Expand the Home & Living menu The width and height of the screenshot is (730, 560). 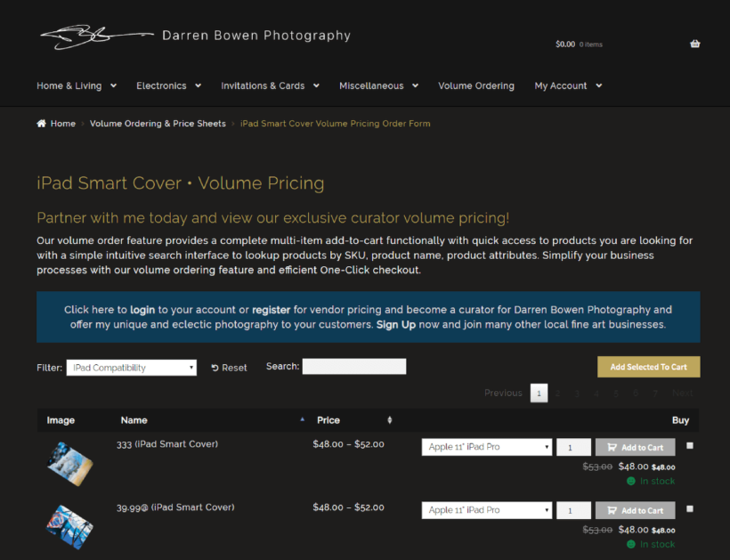(x=77, y=86)
